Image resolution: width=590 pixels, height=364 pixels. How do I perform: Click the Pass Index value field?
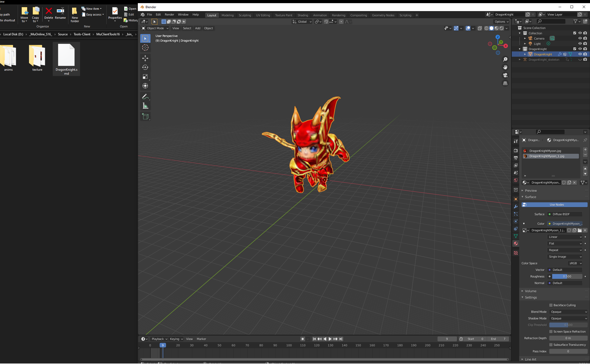[568, 352]
